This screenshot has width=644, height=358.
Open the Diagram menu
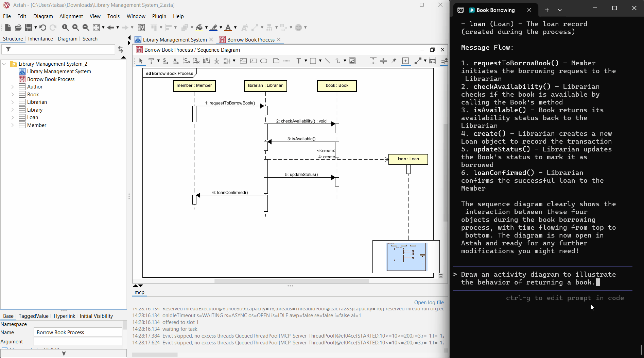pos(43,16)
